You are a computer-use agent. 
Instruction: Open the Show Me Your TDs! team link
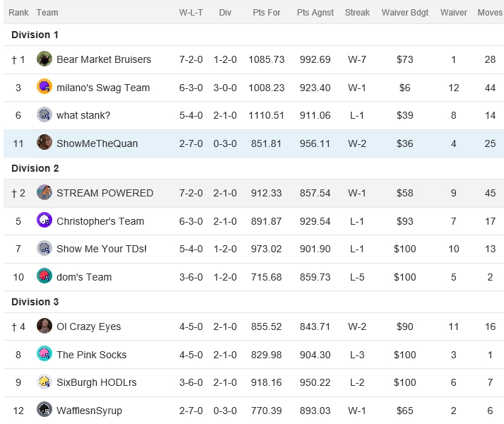(x=102, y=249)
